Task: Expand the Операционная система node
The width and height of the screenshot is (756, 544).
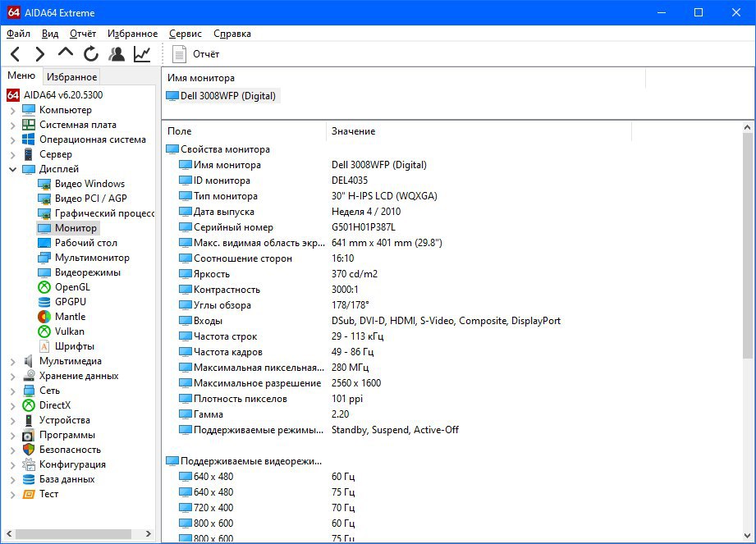Action: click(x=12, y=140)
